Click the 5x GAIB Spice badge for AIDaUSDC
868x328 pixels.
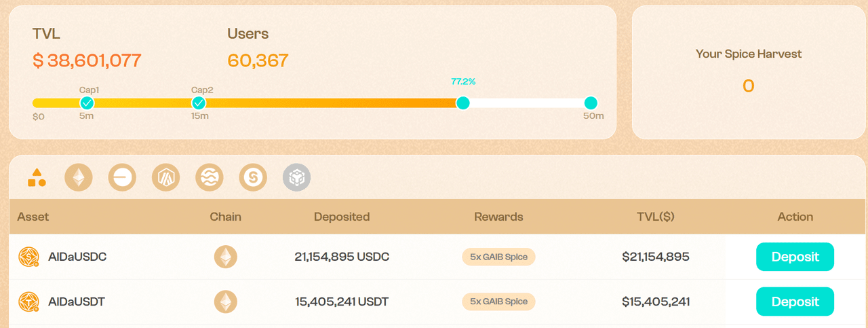(x=498, y=257)
